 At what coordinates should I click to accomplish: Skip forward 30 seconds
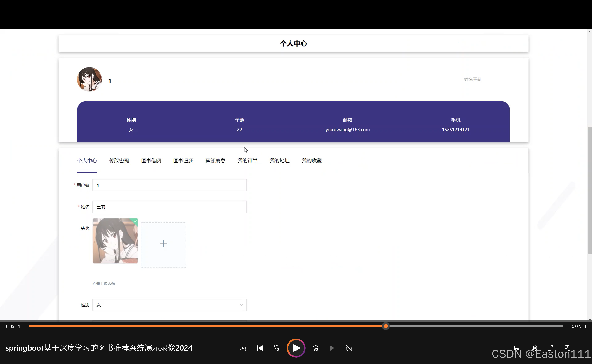(x=316, y=348)
